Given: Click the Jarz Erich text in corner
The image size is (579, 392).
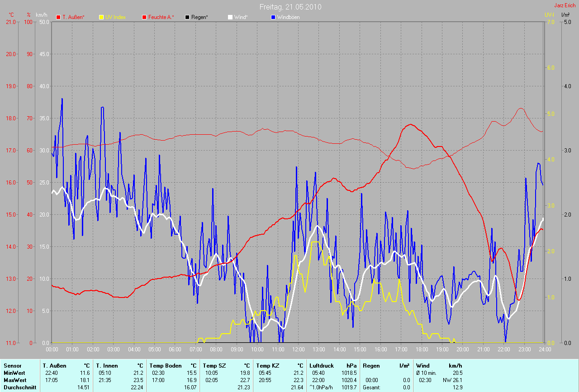Looking at the screenshot, I should point(565,5).
